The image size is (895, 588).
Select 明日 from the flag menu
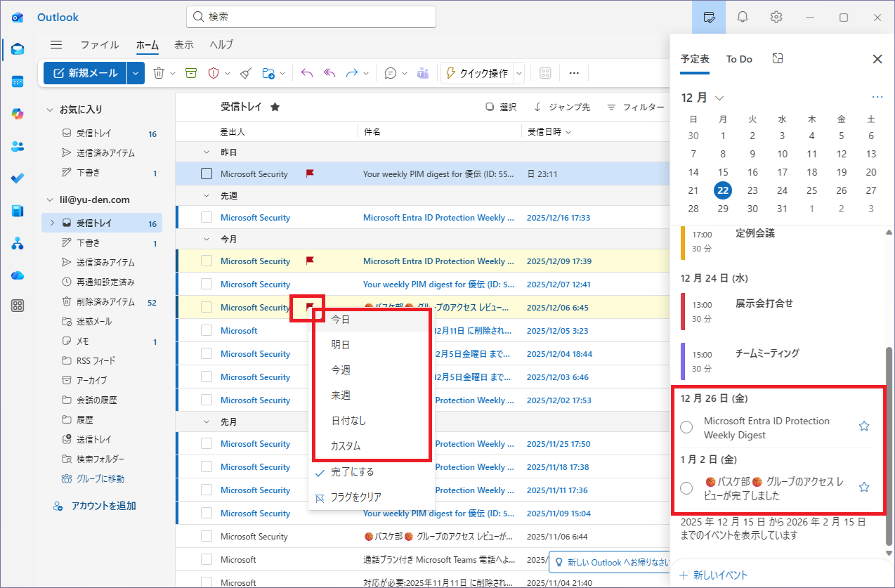coord(341,344)
